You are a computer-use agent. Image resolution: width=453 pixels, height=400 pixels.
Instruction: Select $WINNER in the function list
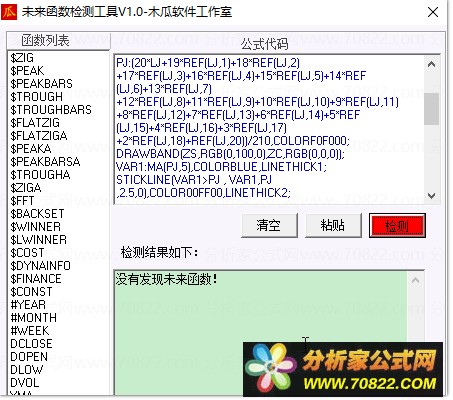point(36,227)
